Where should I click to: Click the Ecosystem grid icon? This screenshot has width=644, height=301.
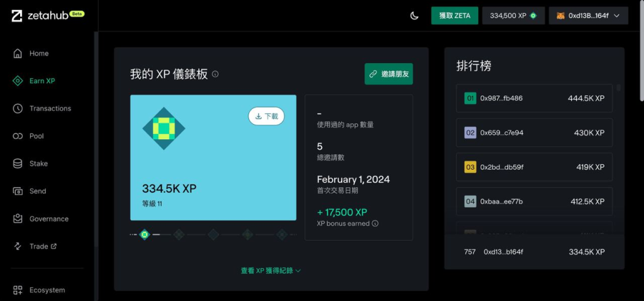[18, 290]
